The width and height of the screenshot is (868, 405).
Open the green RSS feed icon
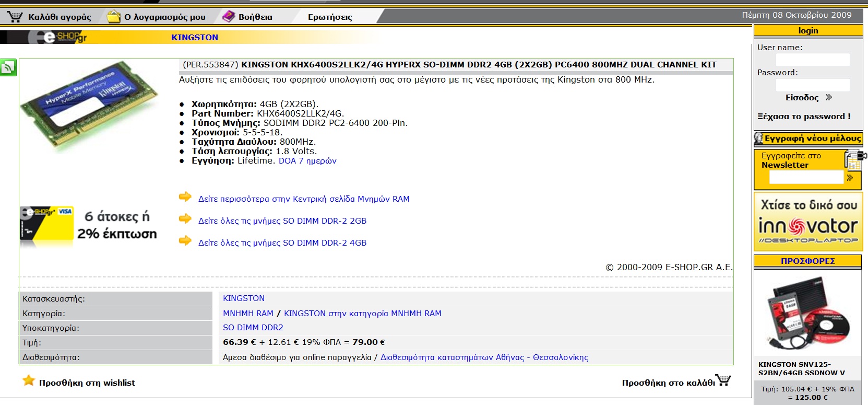point(8,67)
